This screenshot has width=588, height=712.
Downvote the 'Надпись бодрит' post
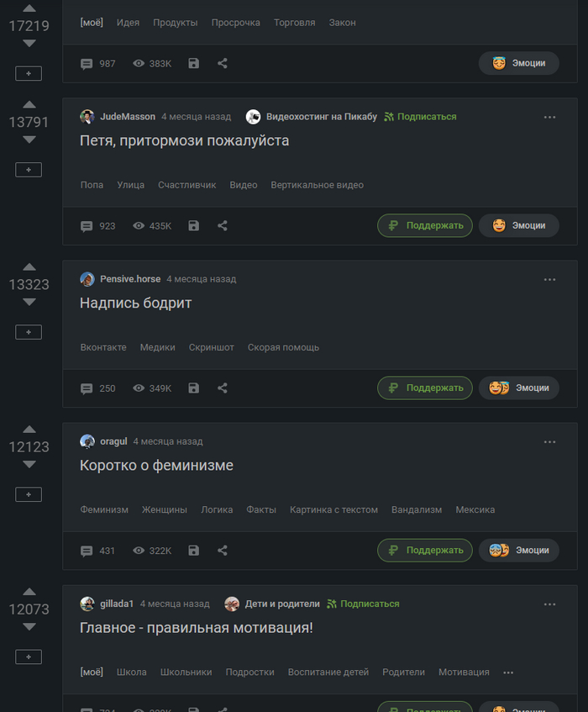click(x=29, y=302)
